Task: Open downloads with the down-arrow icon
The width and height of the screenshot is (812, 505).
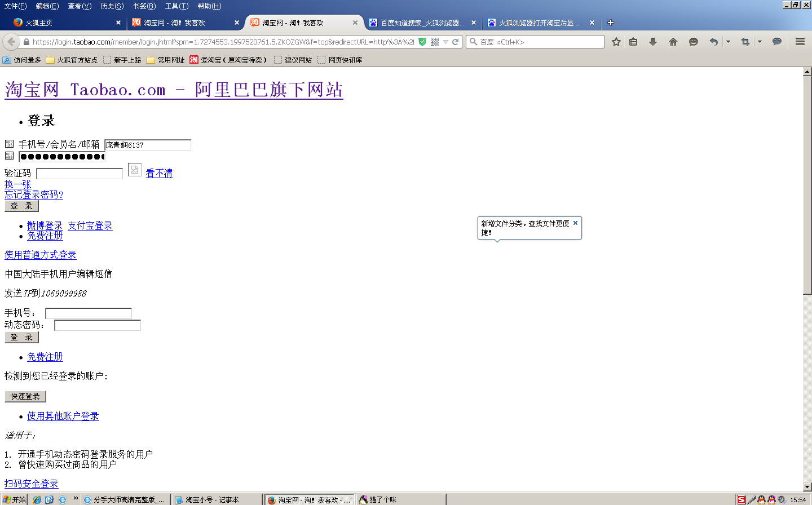Action: pyautogui.click(x=652, y=41)
